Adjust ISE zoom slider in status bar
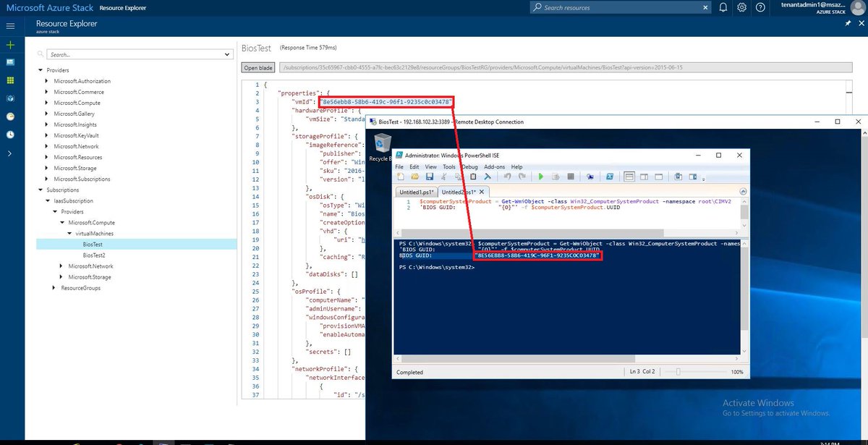The width and height of the screenshot is (868, 445). [678, 372]
